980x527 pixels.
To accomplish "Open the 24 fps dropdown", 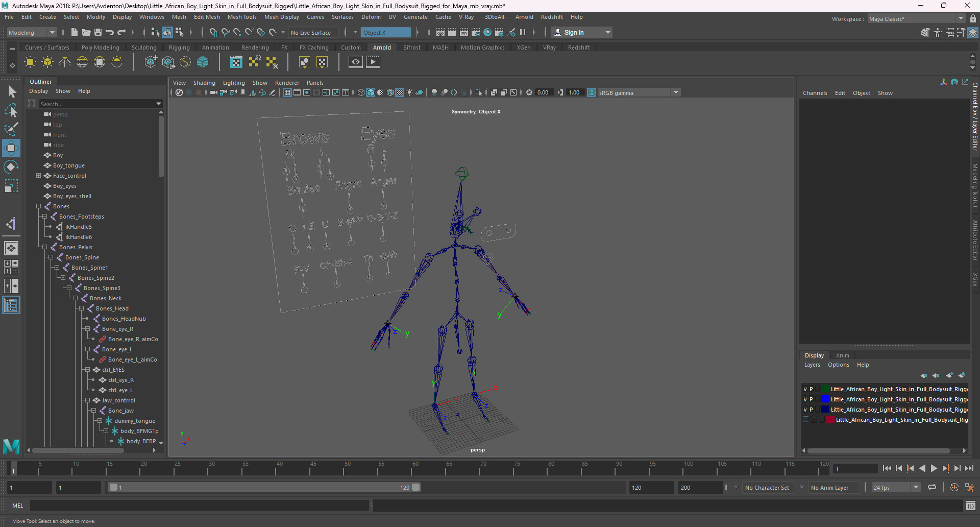I will click(896, 487).
